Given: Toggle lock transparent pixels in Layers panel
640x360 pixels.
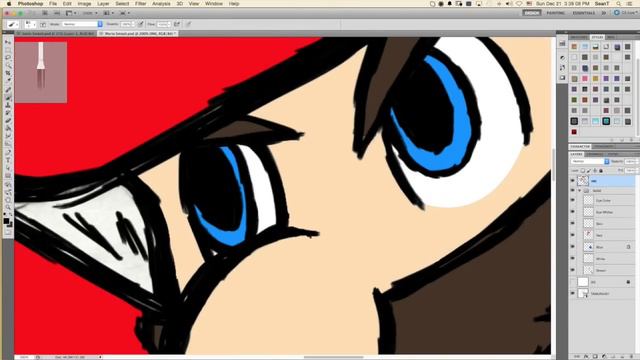Looking at the screenshot, I should (583, 171).
